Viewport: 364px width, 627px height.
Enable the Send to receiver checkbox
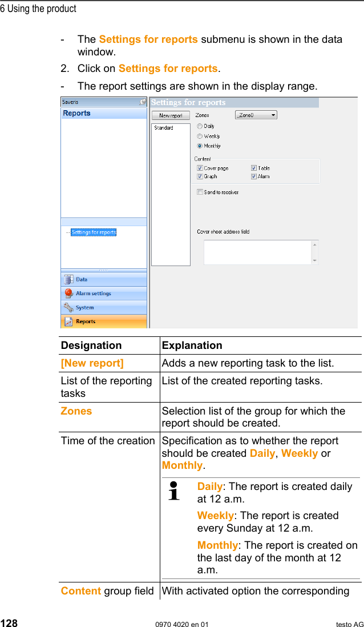200,192
